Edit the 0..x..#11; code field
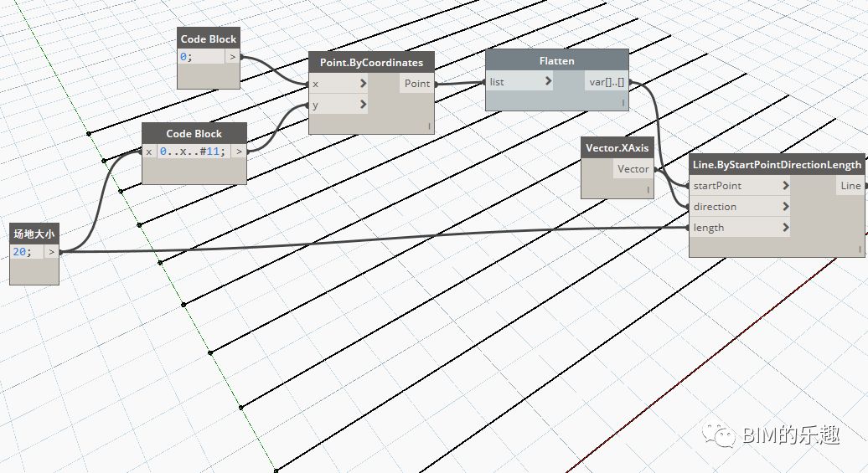 coord(194,151)
